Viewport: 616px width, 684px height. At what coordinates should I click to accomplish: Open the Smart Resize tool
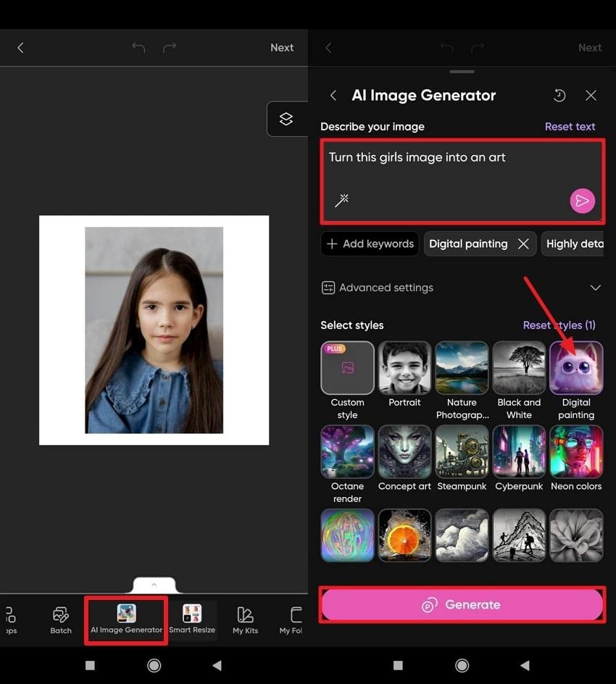(192, 620)
